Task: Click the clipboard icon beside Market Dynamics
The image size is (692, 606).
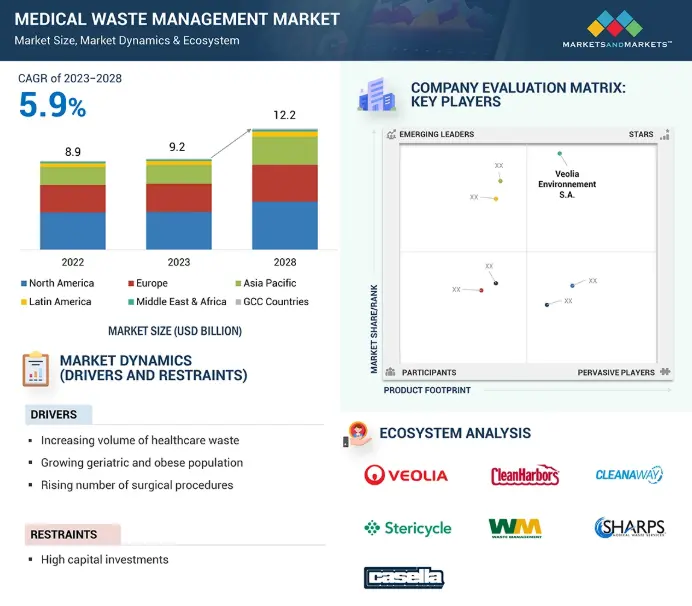Action: [x=36, y=369]
